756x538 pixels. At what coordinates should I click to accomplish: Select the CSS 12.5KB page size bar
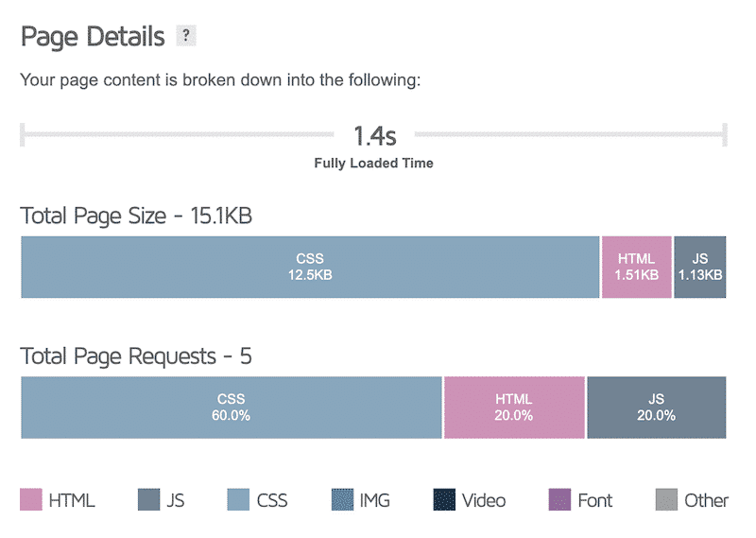click(310, 268)
